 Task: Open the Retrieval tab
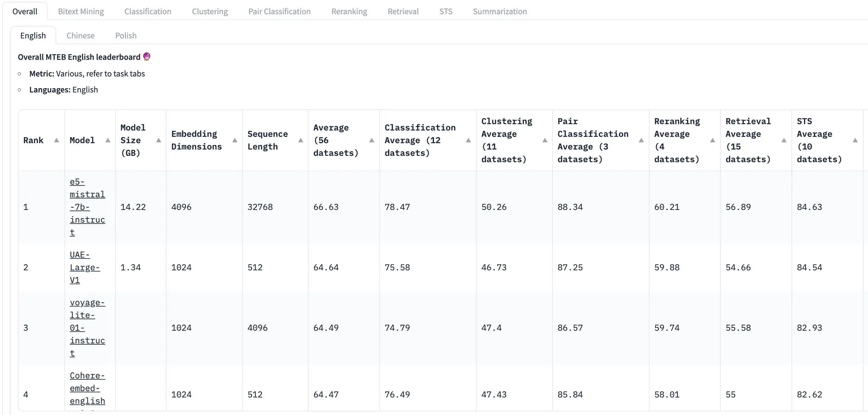(x=403, y=11)
